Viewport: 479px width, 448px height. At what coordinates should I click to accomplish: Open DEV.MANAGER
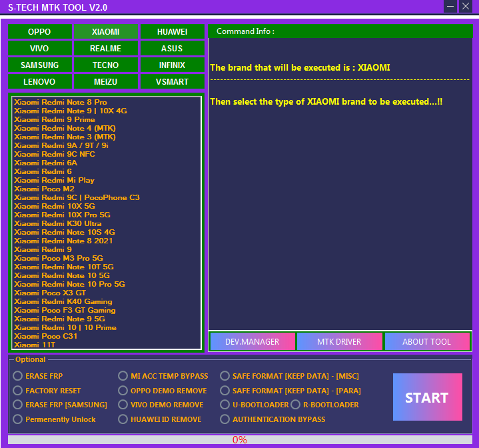tap(252, 341)
